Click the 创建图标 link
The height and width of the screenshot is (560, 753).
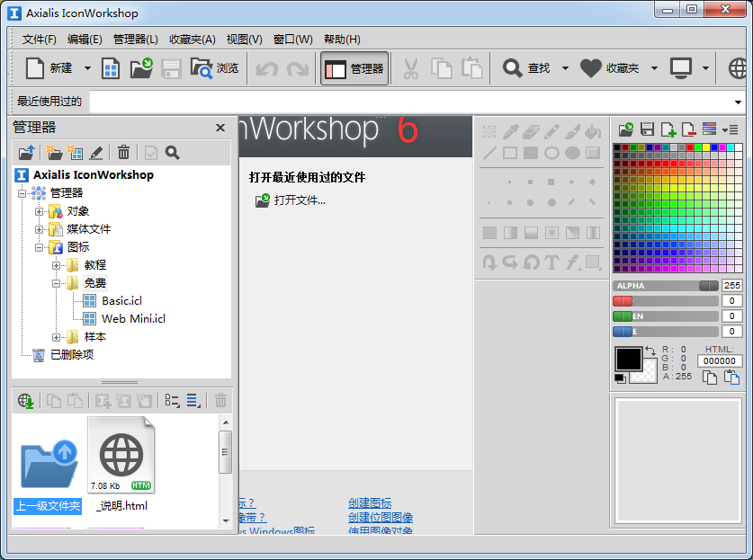pyautogui.click(x=369, y=502)
